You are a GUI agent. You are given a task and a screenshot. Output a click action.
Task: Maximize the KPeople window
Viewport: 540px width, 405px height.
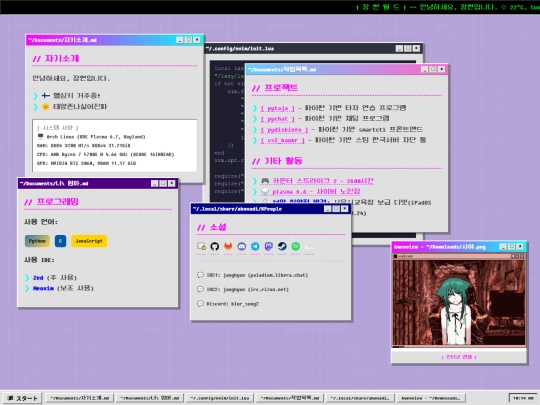coord(336,209)
